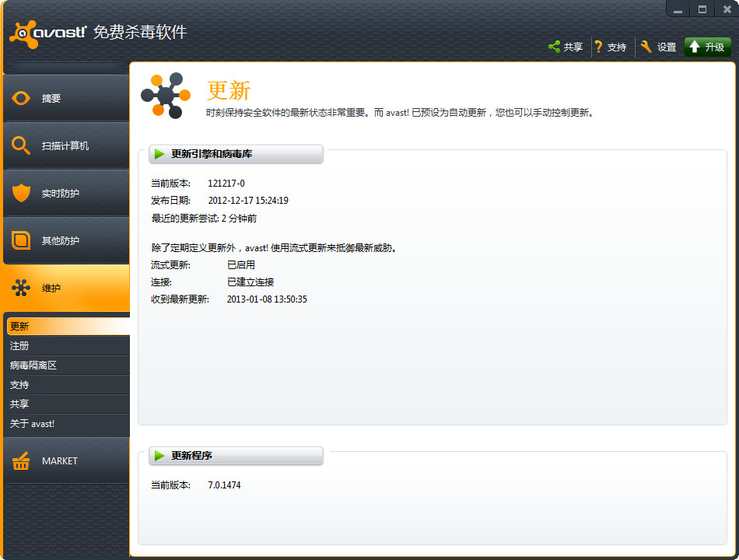
Task: Select 共享 in the maintenance submenu
Action: point(68,404)
